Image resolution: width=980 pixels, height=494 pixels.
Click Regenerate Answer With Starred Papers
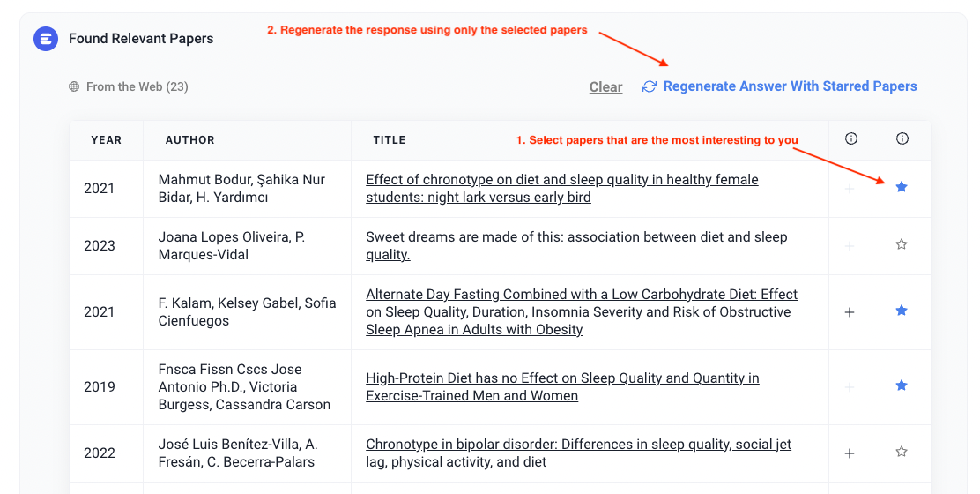tap(790, 86)
